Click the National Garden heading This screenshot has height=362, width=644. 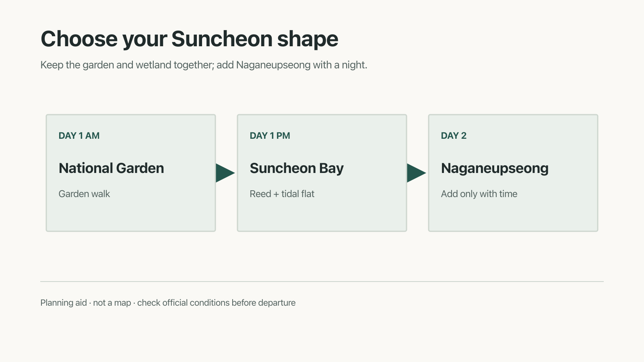click(x=111, y=168)
